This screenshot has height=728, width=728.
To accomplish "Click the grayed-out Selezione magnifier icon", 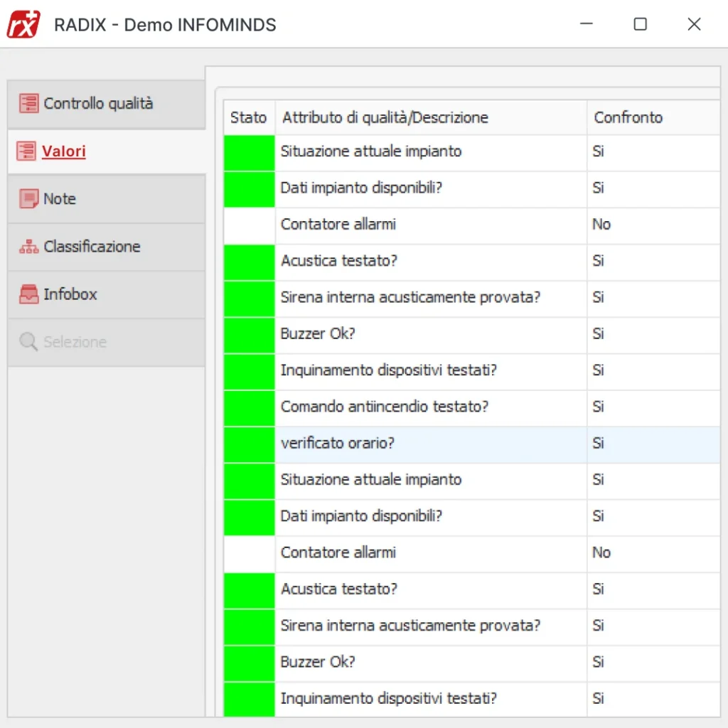I will (28, 341).
